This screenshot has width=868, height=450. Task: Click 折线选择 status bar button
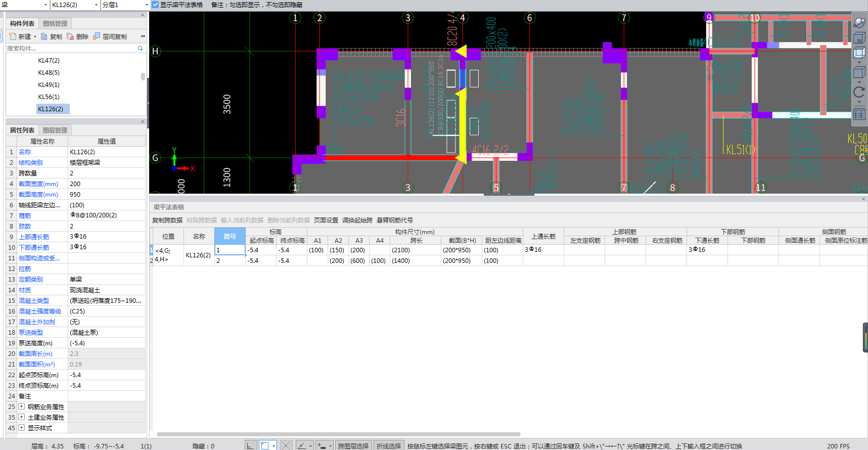coord(389,445)
